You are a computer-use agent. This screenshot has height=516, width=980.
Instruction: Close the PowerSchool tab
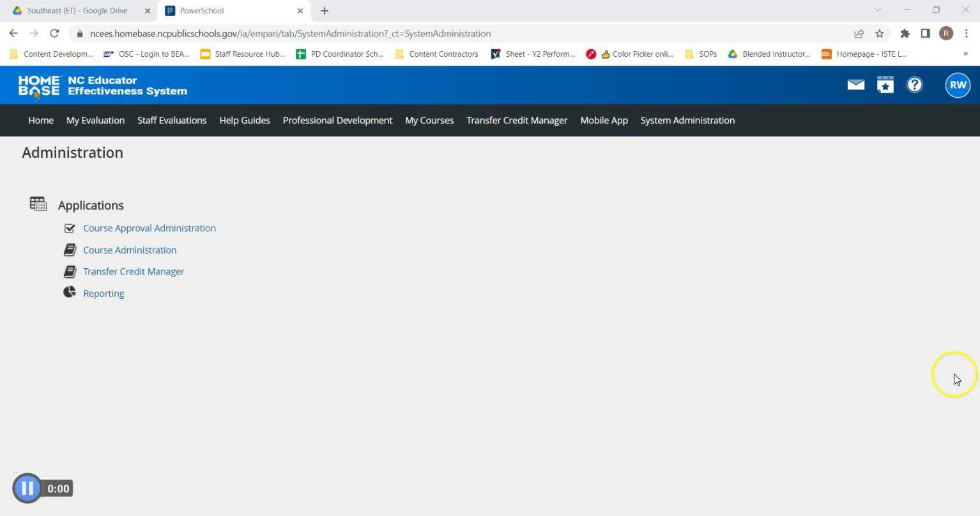pyautogui.click(x=300, y=11)
